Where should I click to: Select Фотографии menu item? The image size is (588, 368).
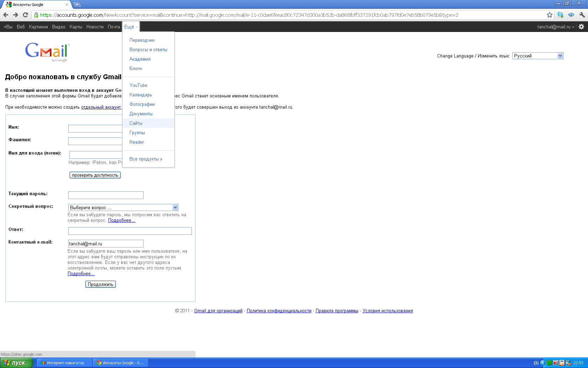click(x=148, y=104)
